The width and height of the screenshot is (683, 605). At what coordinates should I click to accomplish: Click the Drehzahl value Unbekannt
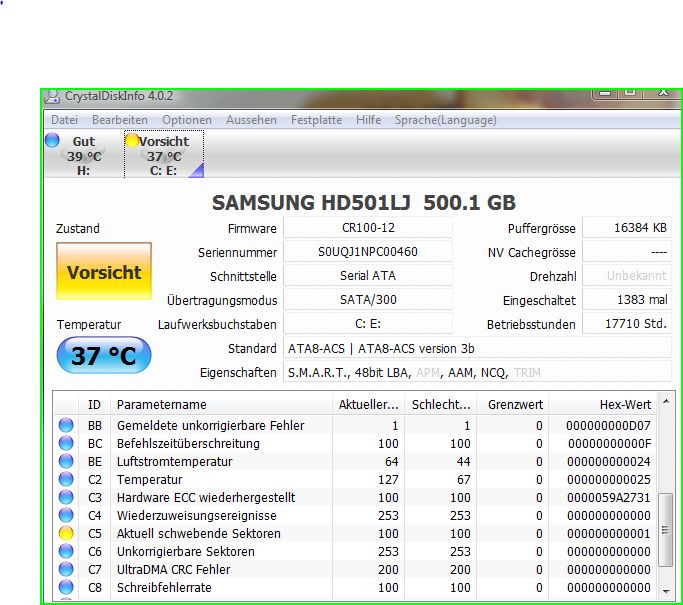tap(627, 276)
